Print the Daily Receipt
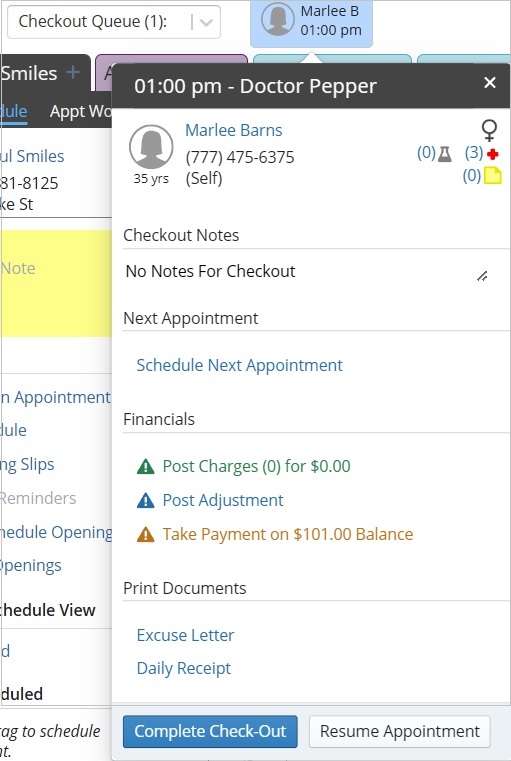 (184, 668)
